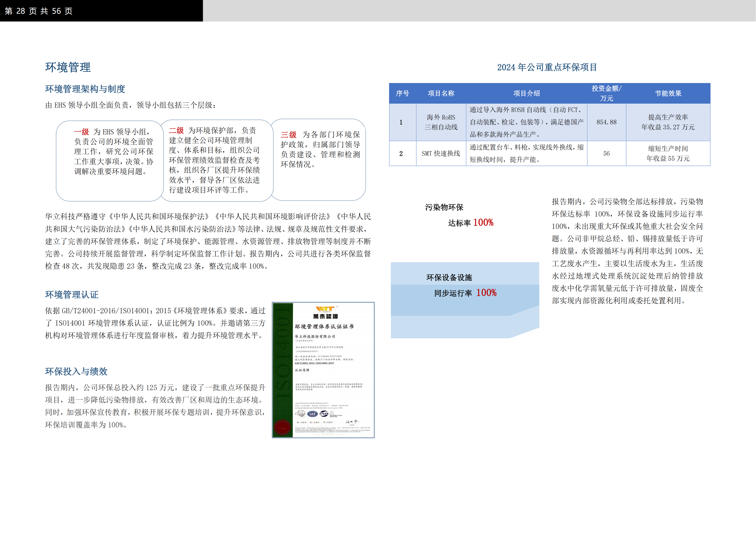This screenshot has height=535, width=756.
Task: Click the SMT 快速换线 table cell
Action: [441, 153]
